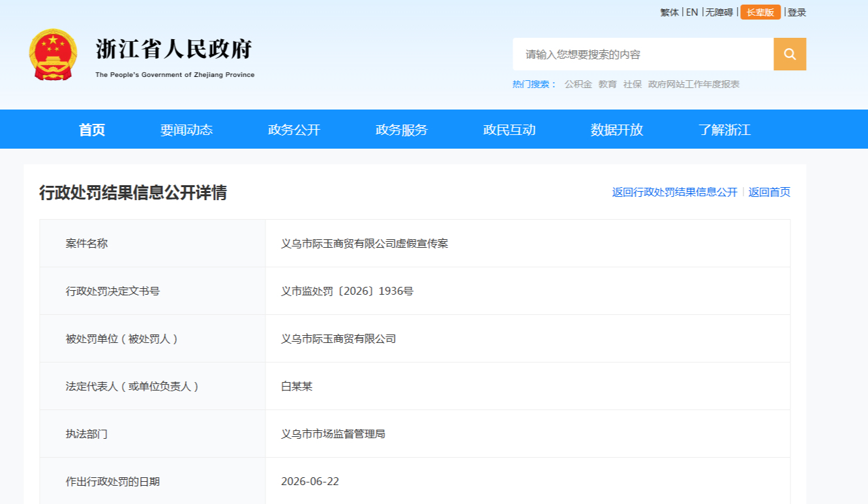Click the 热门搜索 label

[535, 84]
